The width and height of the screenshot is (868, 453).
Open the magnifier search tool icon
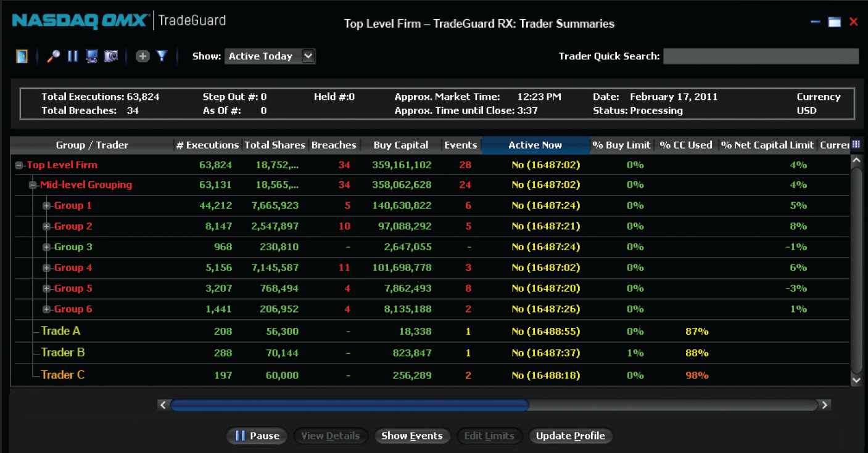54,56
